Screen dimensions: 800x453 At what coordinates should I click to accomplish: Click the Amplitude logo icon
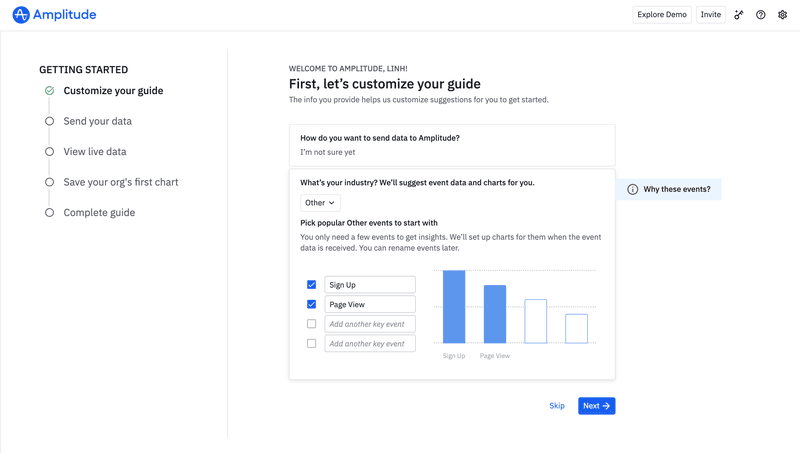point(21,15)
